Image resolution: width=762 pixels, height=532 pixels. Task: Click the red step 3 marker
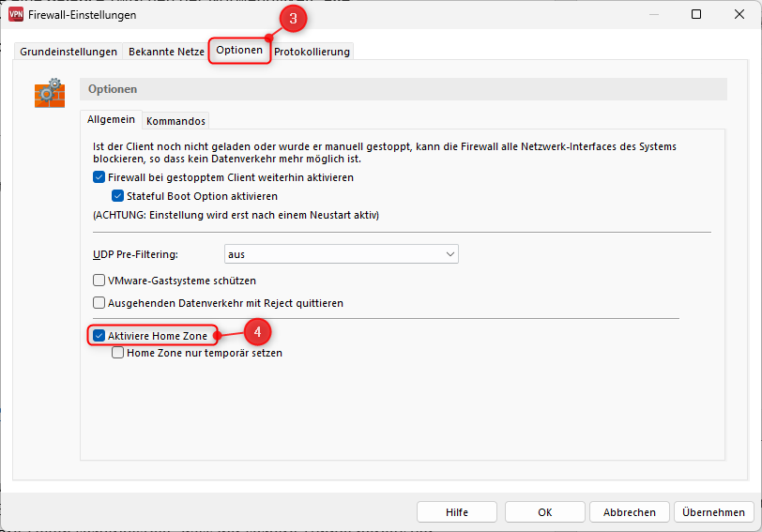pos(291,19)
